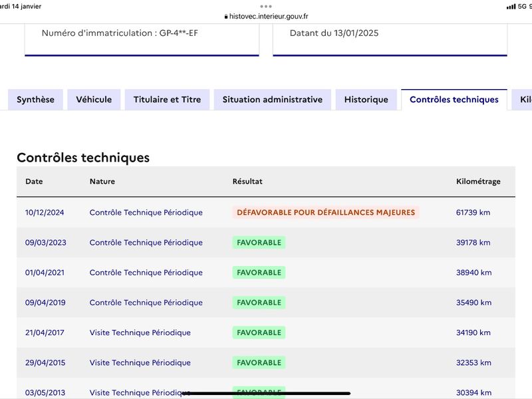Click FAVORABLE badge in the 21/04/2017 row
Viewport: 532px width, 399px height.
pyautogui.click(x=259, y=332)
